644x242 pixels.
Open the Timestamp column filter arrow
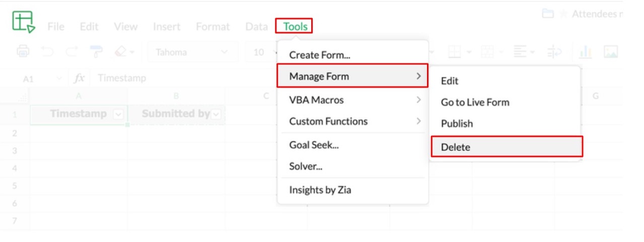(118, 114)
